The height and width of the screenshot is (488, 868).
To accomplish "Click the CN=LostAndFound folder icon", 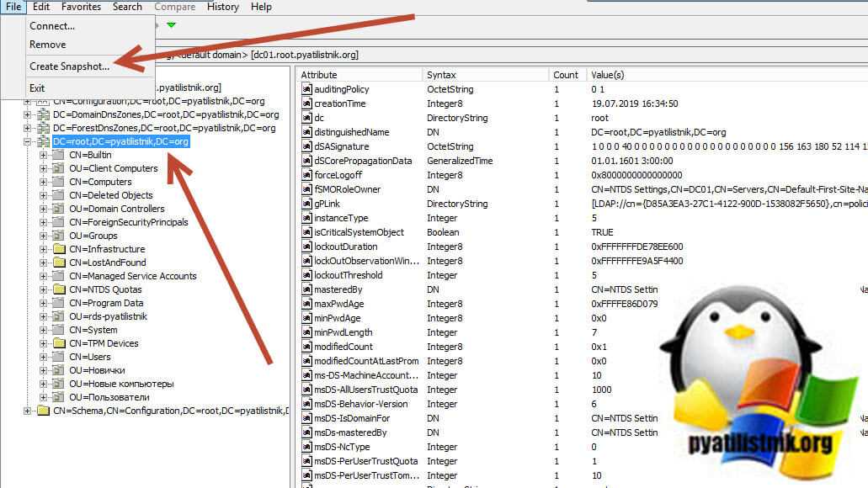I will (59, 263).
